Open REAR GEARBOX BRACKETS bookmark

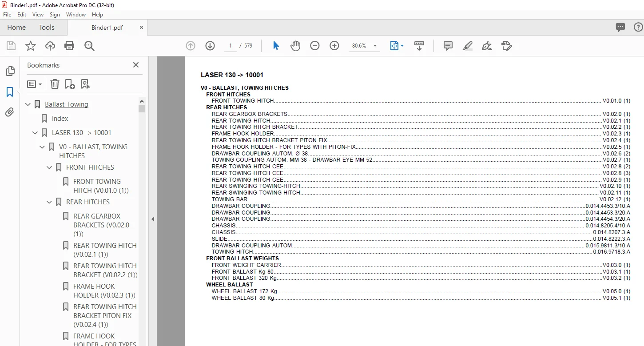101,225
